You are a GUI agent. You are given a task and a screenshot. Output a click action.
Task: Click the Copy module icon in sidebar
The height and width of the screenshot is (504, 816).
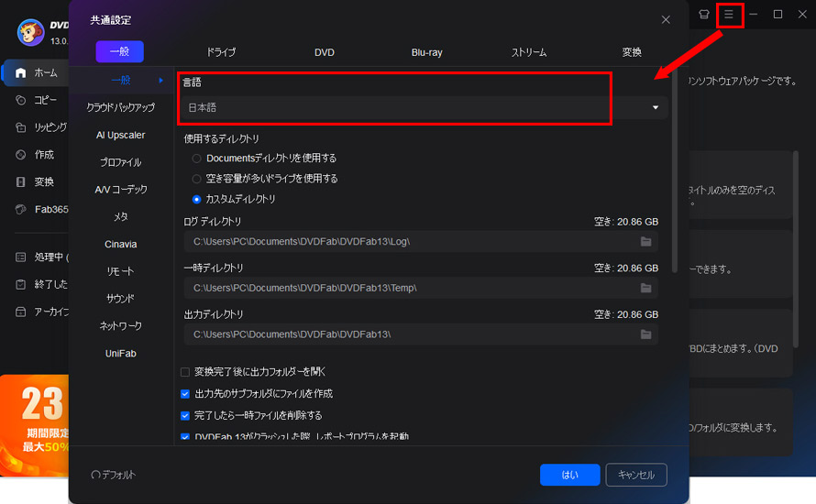[x=21, y=100]
